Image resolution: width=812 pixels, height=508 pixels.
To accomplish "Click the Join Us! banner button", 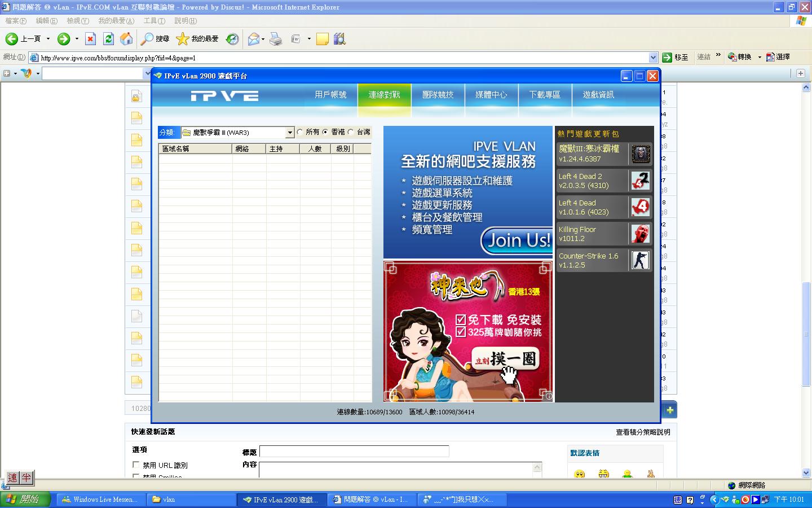I will pyautogui.click(x=517, y=241).
